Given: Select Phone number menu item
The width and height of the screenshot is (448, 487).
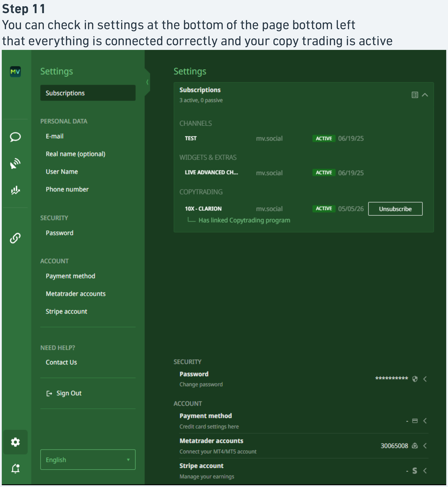Looking at the screenshot, I should pos(67,189).
